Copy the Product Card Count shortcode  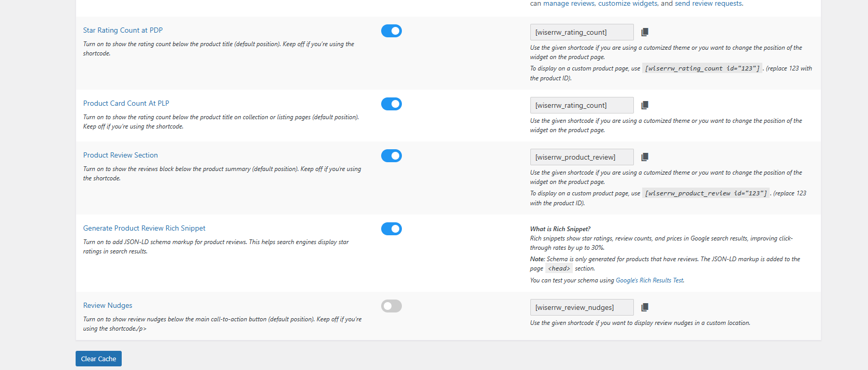click(x=645, y=105)
